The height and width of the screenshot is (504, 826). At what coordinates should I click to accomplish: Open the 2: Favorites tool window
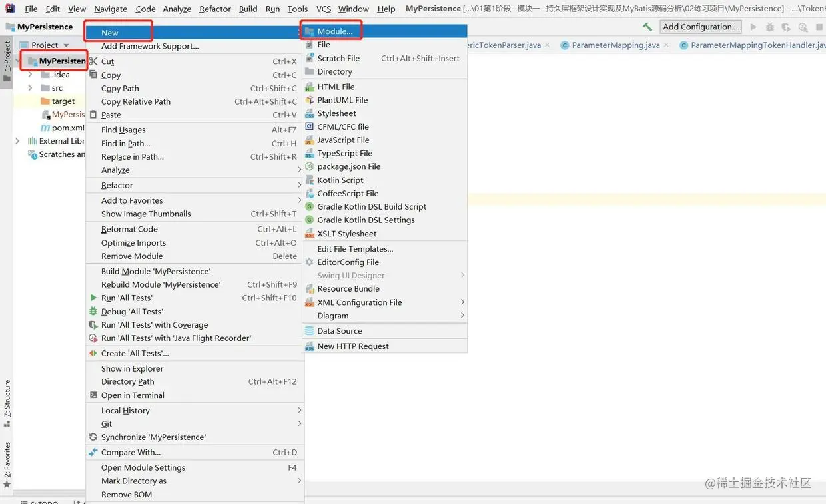7,465
